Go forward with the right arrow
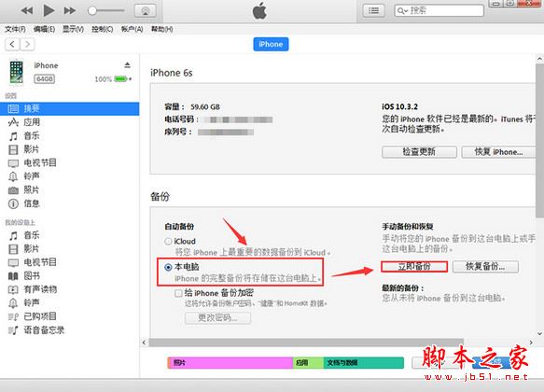Image resolution: width=544 pixels, height=392 pixels. [27, 44]
